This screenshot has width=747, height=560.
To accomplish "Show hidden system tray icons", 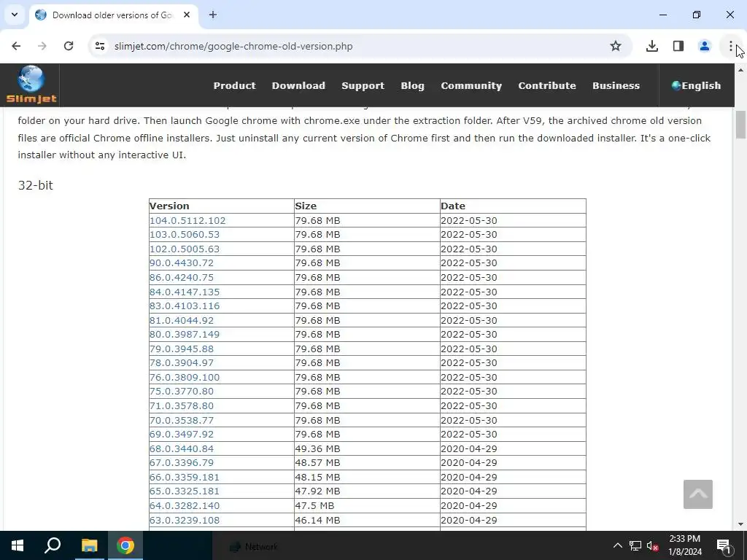I will [617, 545].
